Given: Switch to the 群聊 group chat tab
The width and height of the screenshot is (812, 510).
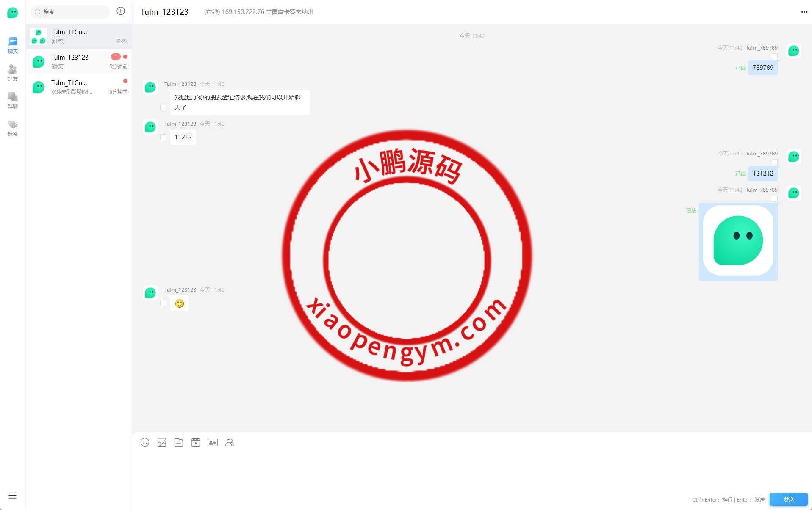Looking at the screenshot, I should tap(13, 100).
